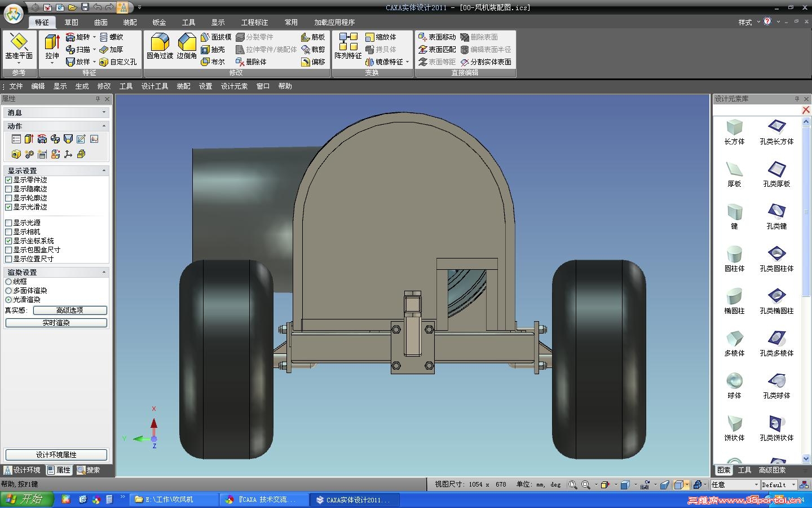Click the 高级选项 button
Viewport: 812px width, 508px height.
70,310
